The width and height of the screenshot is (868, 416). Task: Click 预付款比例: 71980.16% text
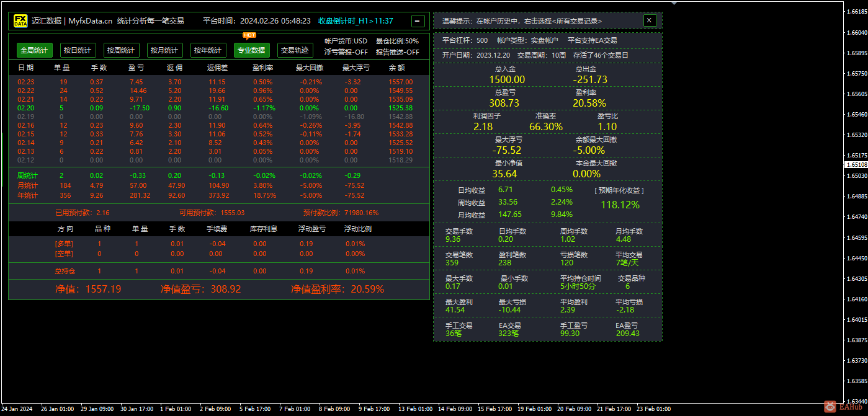(x=341, y=213)
